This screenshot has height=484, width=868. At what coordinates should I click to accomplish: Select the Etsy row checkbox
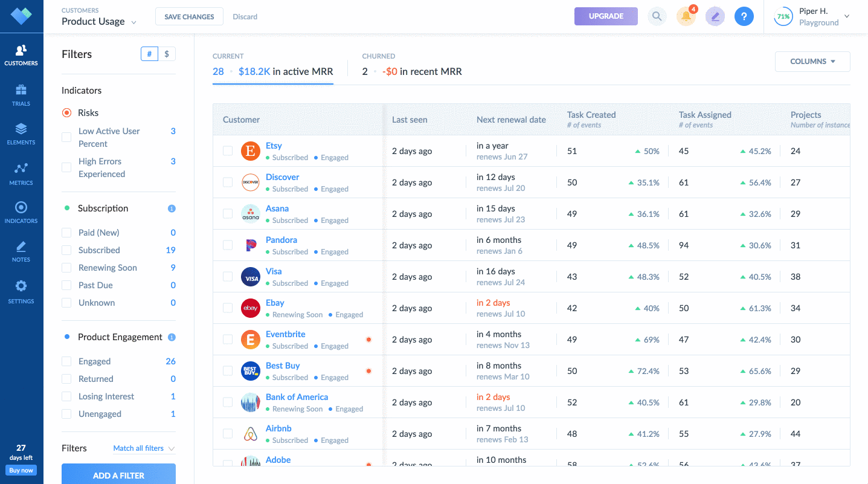click(228, 151)
